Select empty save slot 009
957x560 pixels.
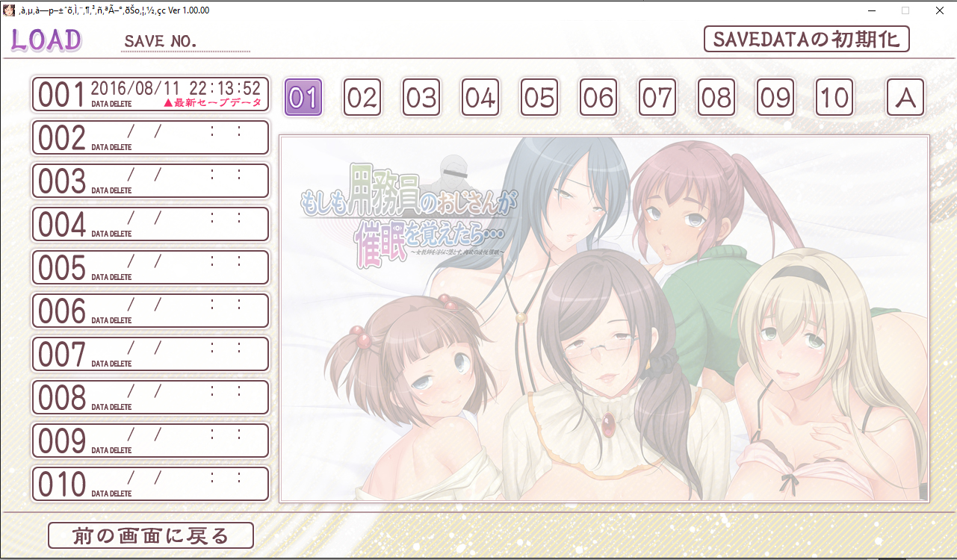click(x=150, y=441)
